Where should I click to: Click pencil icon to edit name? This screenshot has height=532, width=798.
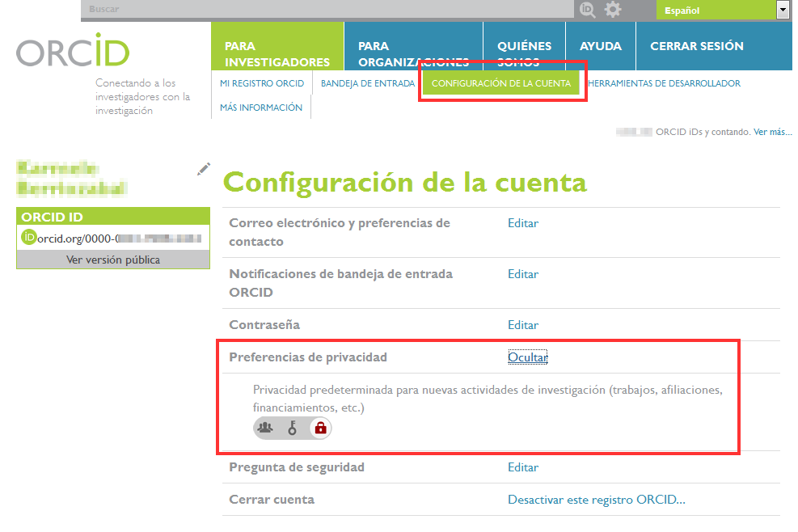pyautogui.click(x=204, y=169)
